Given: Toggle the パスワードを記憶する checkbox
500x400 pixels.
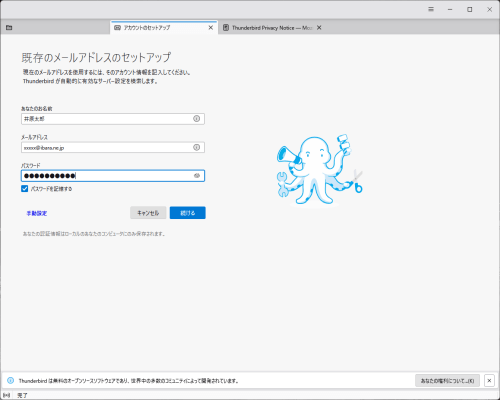Looking at the screenshot, I should [24, 189].
